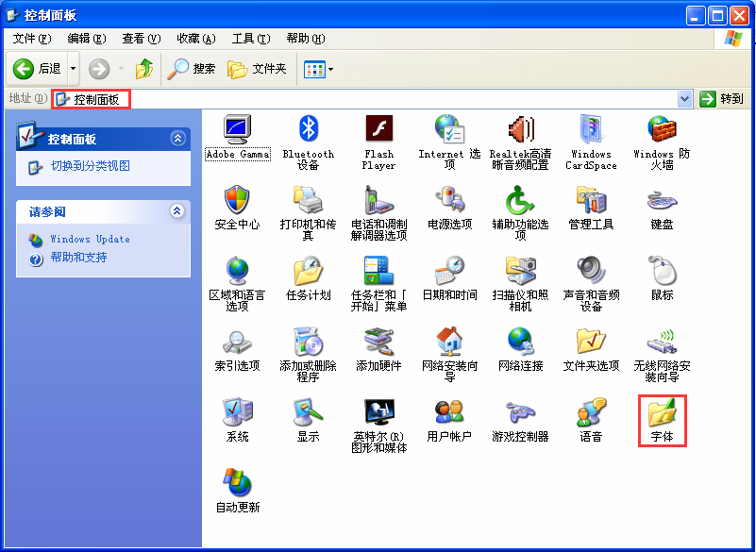Screen dimensions: 756x552
Task: Open the 帮助和支持 link
Action: [78, 258]
